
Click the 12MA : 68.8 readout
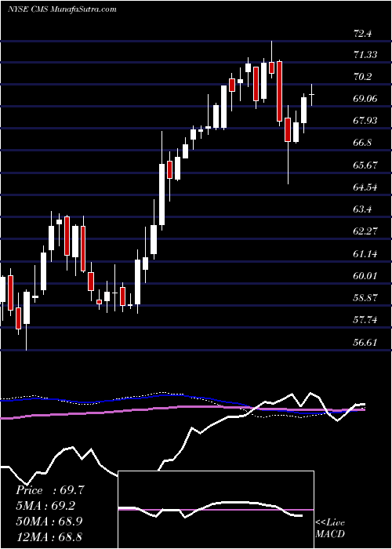(49, 536)
